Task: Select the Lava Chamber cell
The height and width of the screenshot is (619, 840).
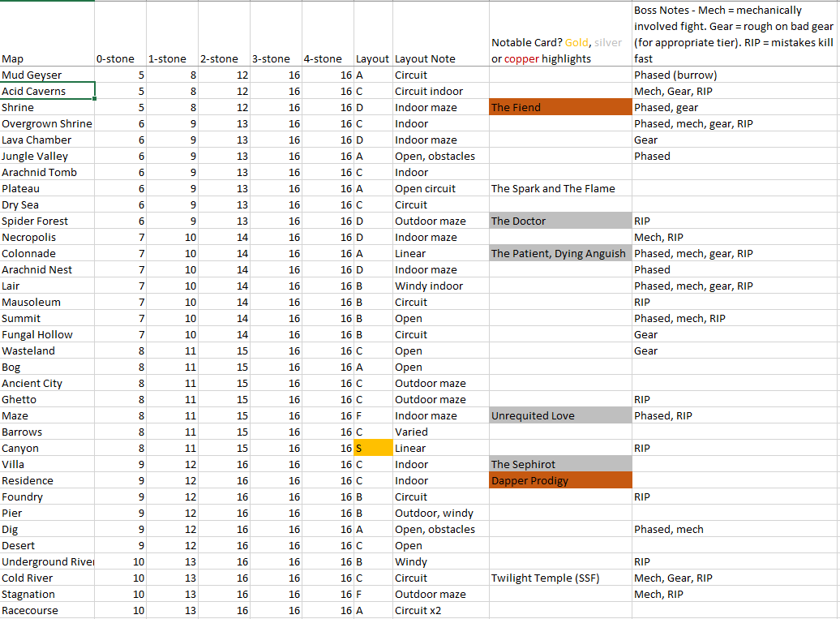Action: (x=47, y=140)
